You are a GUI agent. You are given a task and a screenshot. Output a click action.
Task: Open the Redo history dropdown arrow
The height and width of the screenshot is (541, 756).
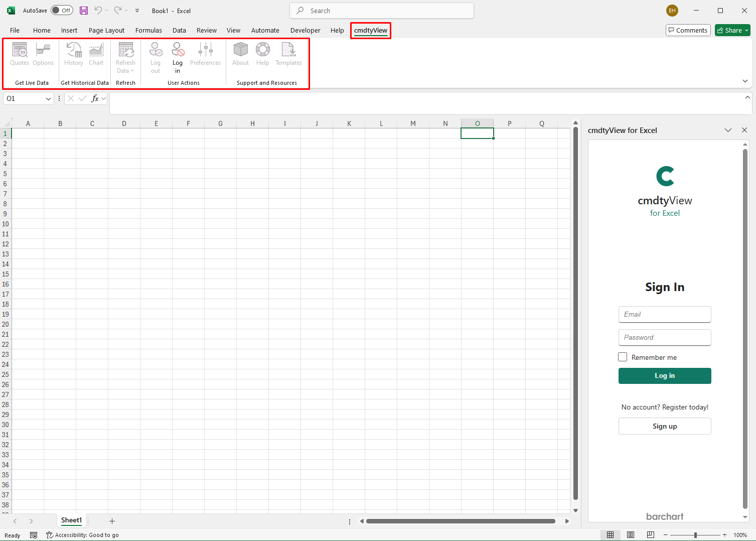[x=126, y=11]
